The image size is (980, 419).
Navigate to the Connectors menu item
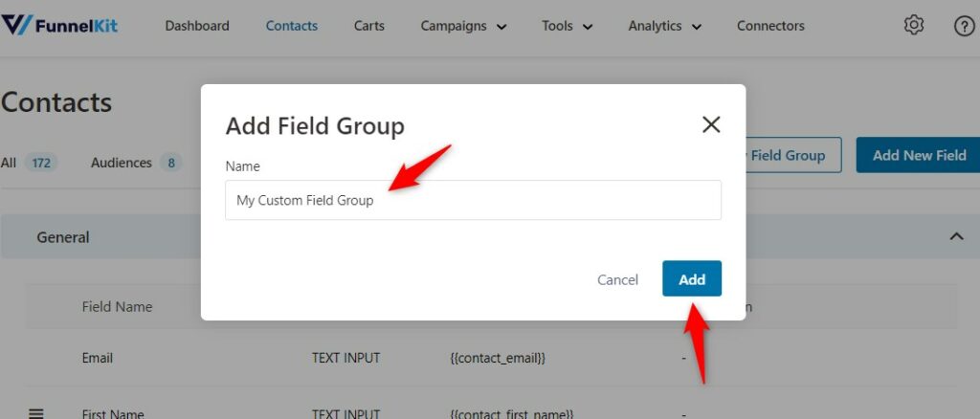point(770,26)
